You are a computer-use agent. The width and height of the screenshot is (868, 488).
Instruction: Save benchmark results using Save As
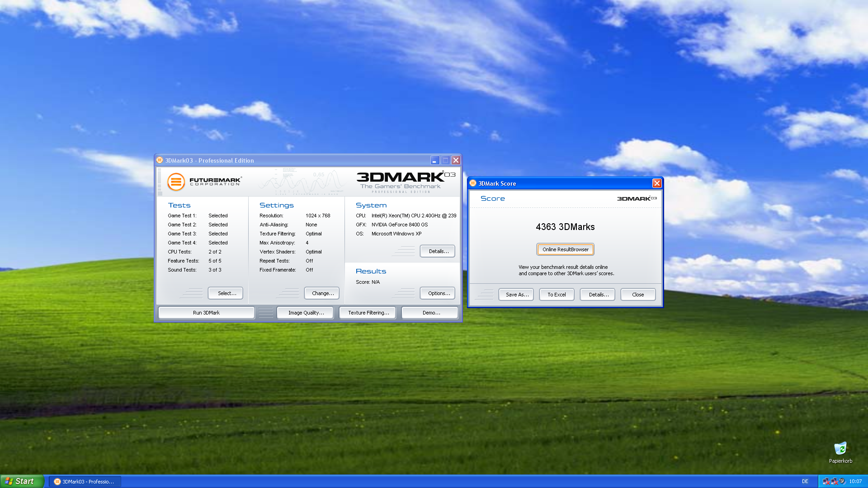point(516,294)
